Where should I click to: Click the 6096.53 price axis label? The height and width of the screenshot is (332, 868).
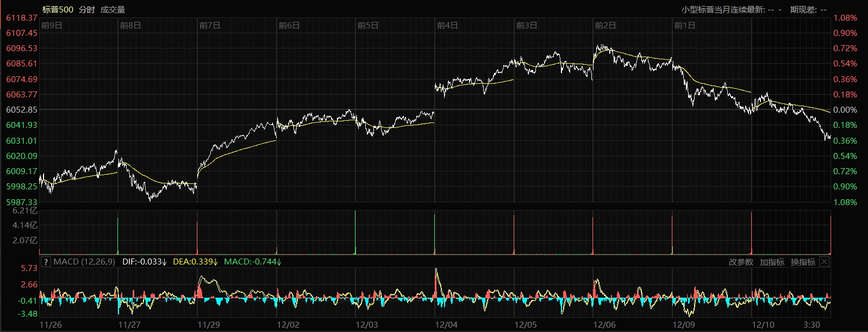(x=22, y=48)
